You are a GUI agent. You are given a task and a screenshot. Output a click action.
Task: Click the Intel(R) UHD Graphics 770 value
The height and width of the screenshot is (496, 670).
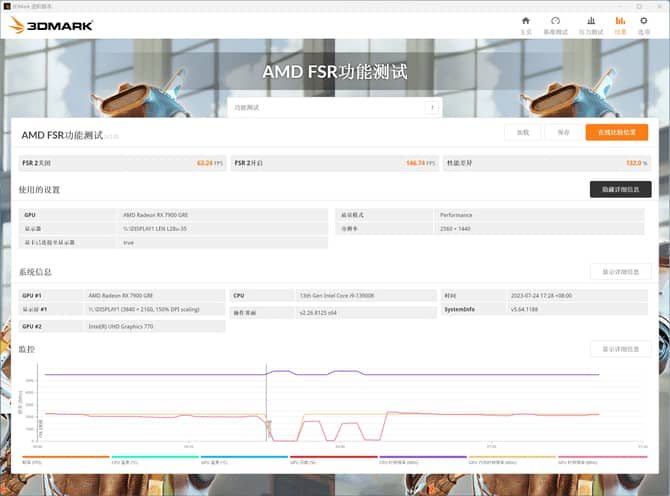tap(120, 326)
